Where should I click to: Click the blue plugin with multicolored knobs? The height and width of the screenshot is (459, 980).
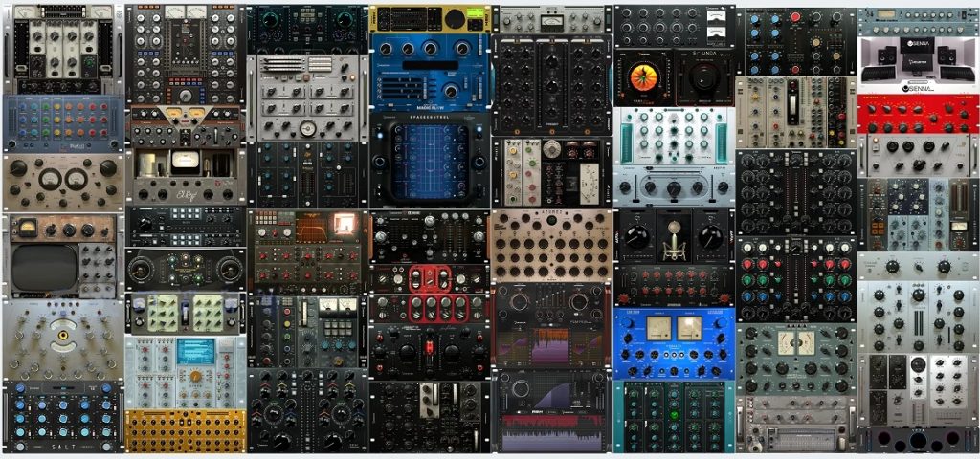click(x=63, y=122)
